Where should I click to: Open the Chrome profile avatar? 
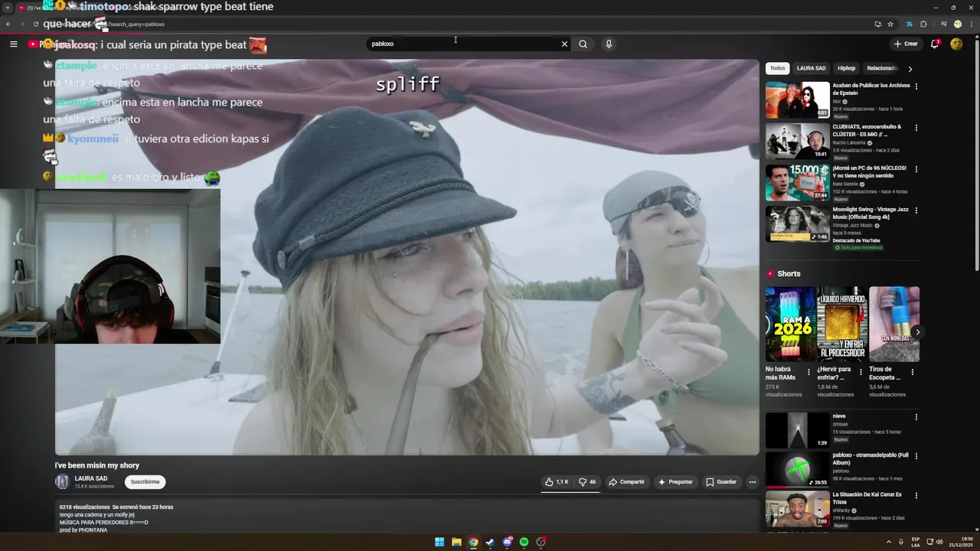[957, 24]
